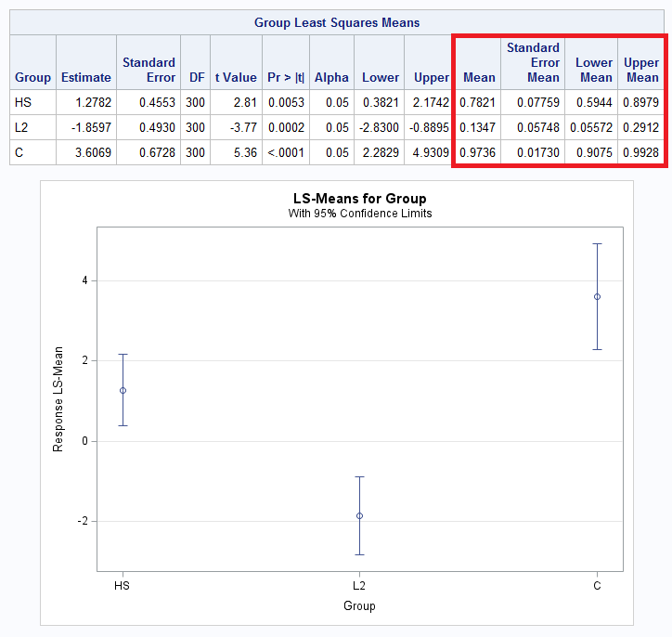Select the HS row label in table
Viewport: 672px width, 637px height.
(23, 101)
